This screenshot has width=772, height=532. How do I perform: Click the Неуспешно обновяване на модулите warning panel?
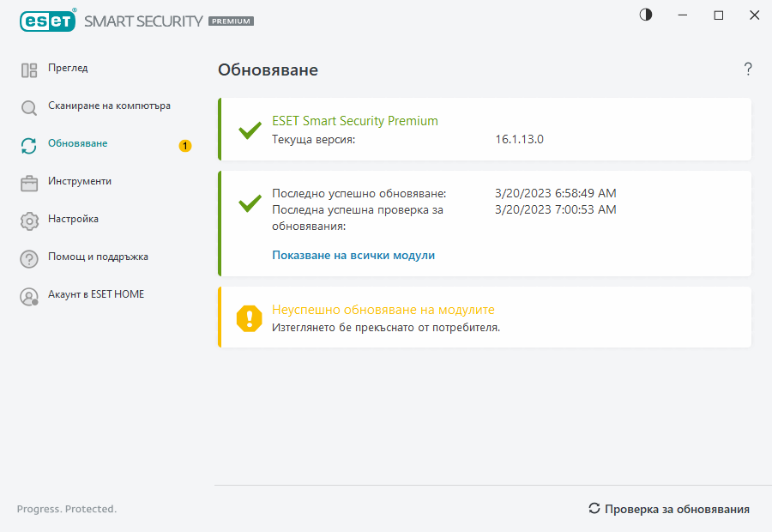485,317
